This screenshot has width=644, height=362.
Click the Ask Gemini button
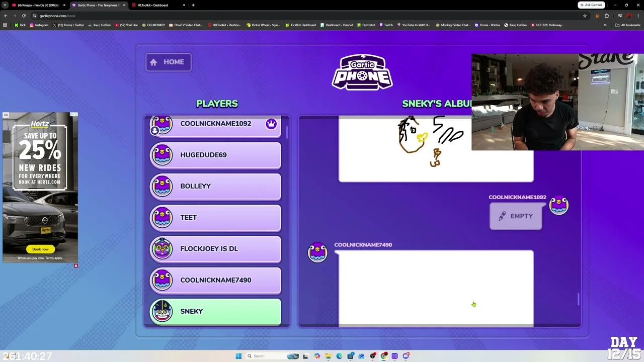point(591,5)
